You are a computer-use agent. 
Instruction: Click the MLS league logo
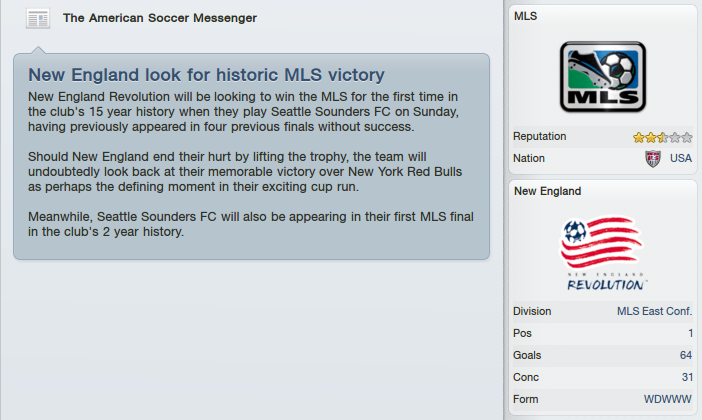[602, 77]
